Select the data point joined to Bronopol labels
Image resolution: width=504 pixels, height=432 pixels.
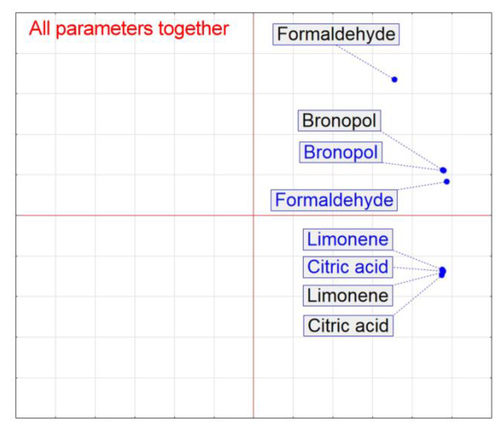(443, 170)
